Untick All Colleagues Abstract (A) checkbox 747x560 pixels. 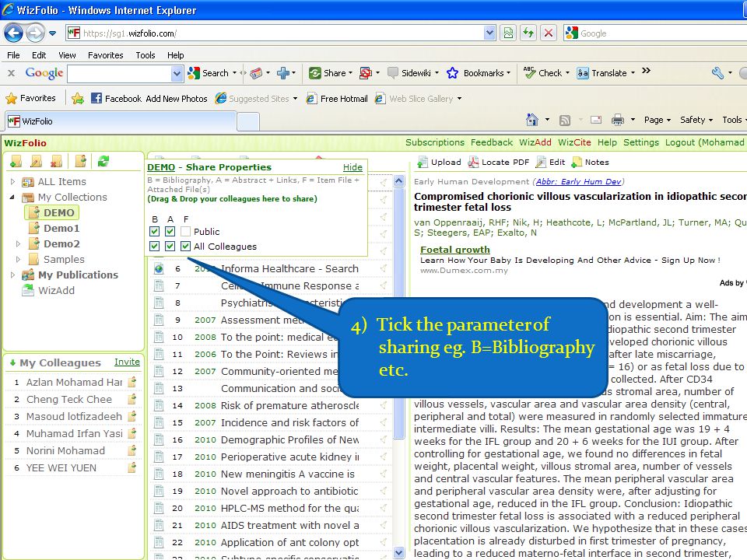point(170,247)
